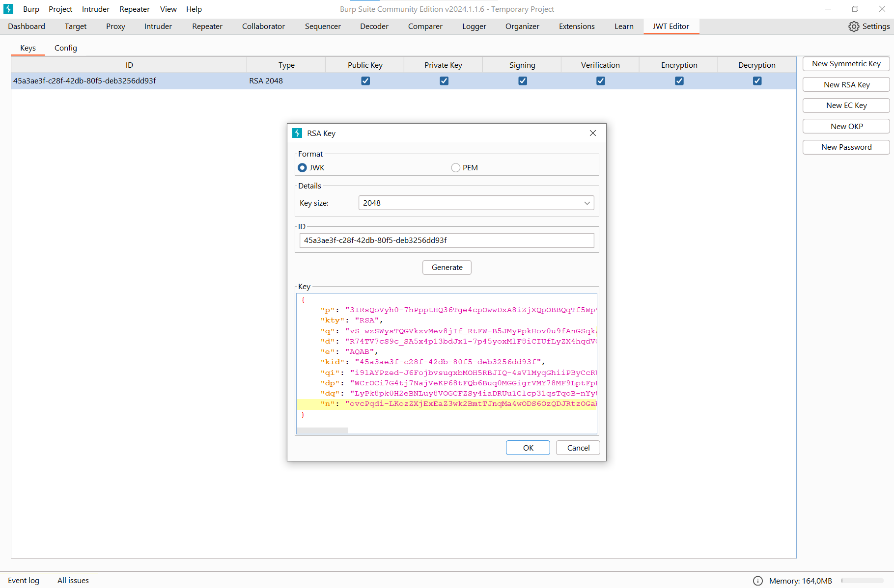
Task: Open the Key size dropdown
Action: point(476,203)
